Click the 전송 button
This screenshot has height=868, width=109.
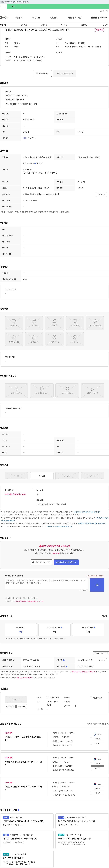(x=97, y=585)
